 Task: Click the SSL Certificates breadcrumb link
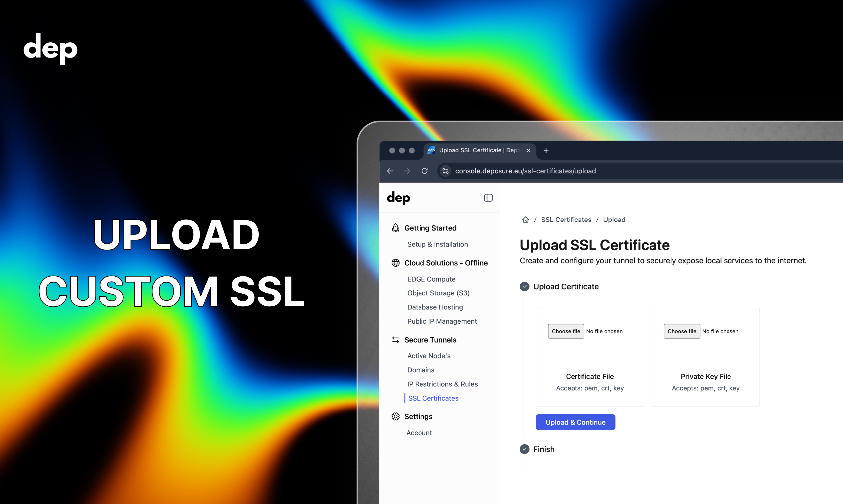click(x=566, y=220)
